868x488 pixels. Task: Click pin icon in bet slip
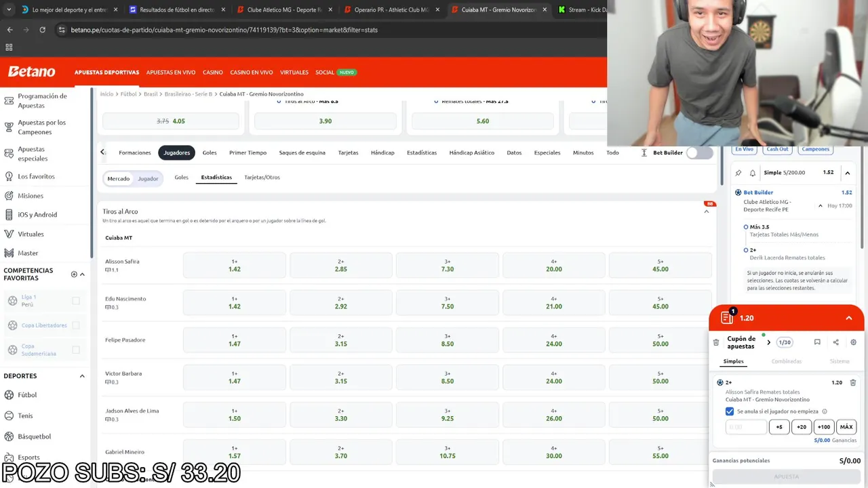(738, 173)
